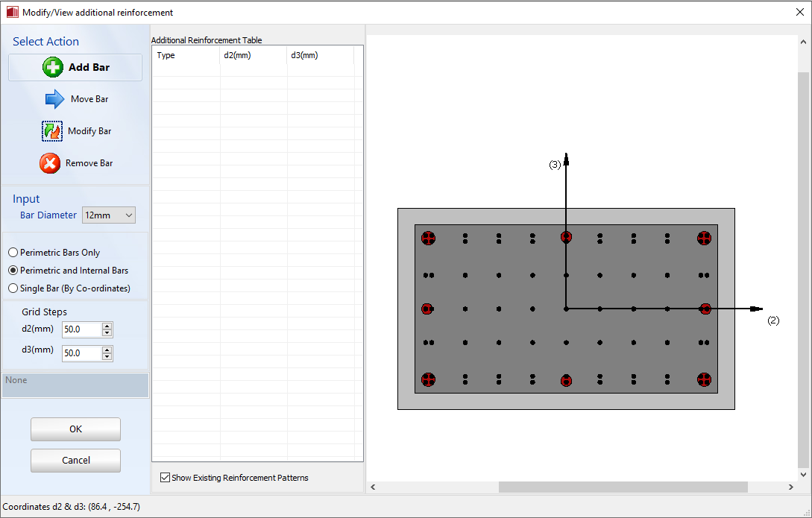
Task: Click the Cancel button
Action: [75, 460]
